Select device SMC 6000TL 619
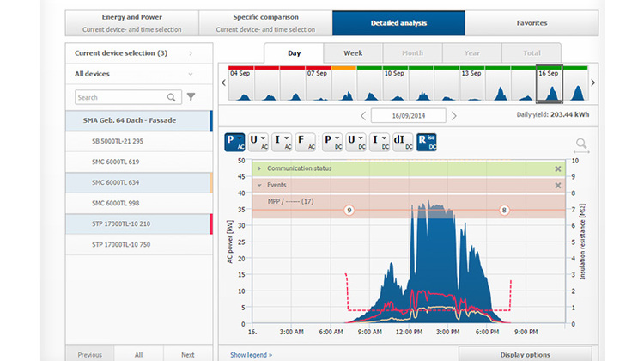The image size is (644, 361). pos(139,162)
